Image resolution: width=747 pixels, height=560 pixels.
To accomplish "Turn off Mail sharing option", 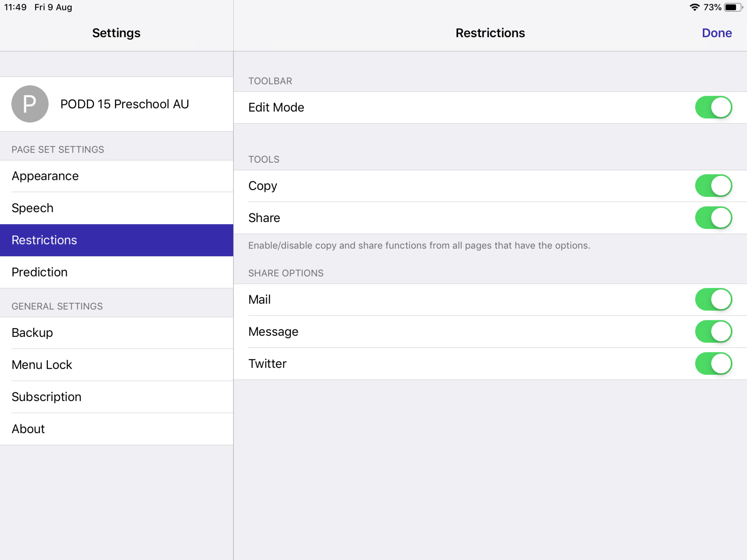I will coord(713,299).
